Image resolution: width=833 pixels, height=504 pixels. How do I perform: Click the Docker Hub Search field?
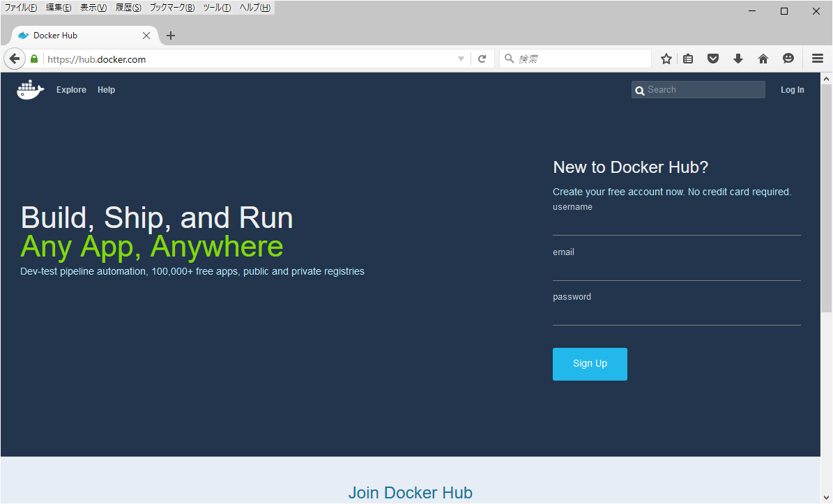click(x=698, y=90)
